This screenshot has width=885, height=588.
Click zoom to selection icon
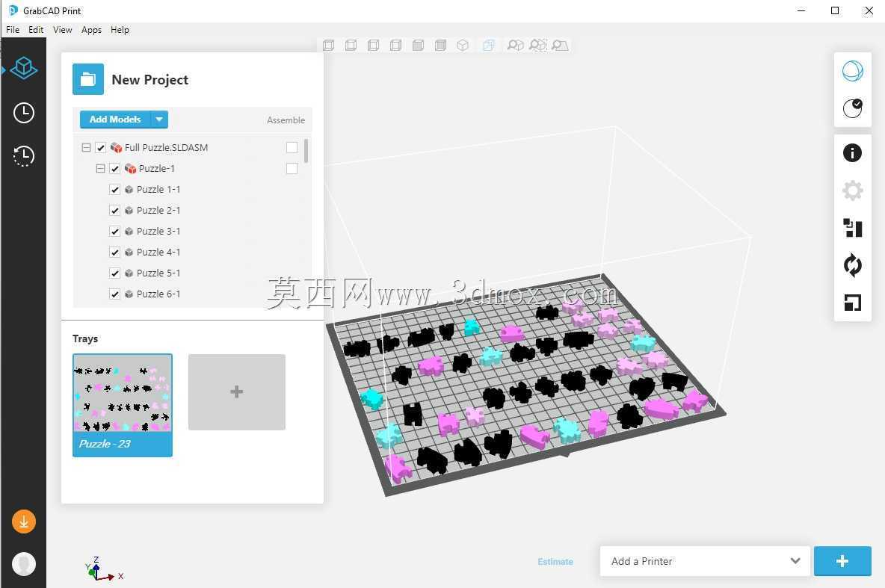[538, 45]
